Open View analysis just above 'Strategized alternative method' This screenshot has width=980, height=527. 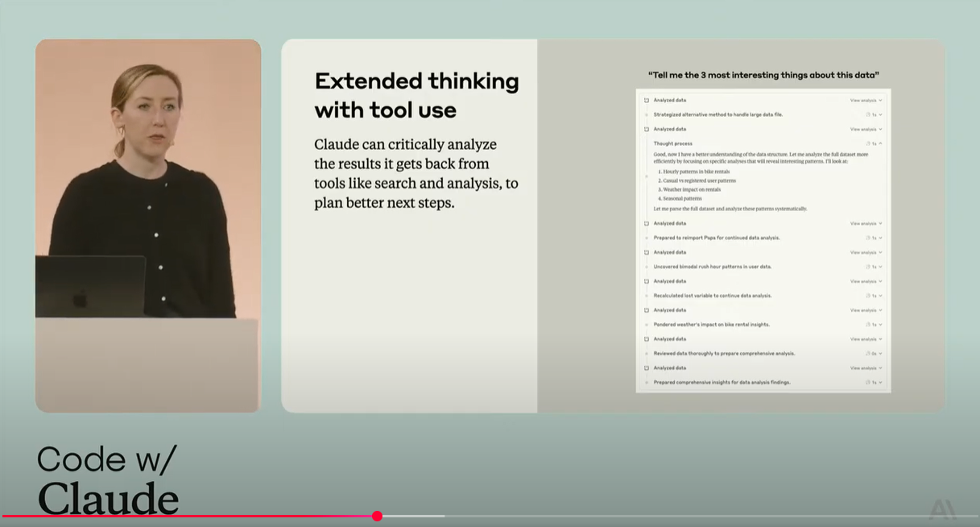[866, 100]
